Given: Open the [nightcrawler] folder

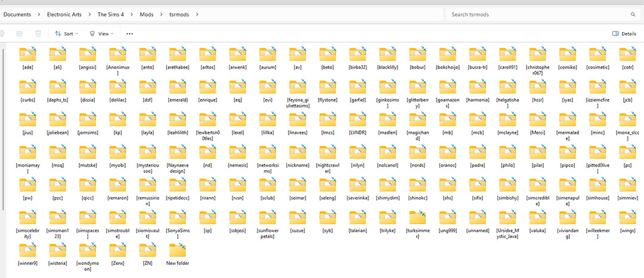Looking at the screenshot, I should coord(327,153).
